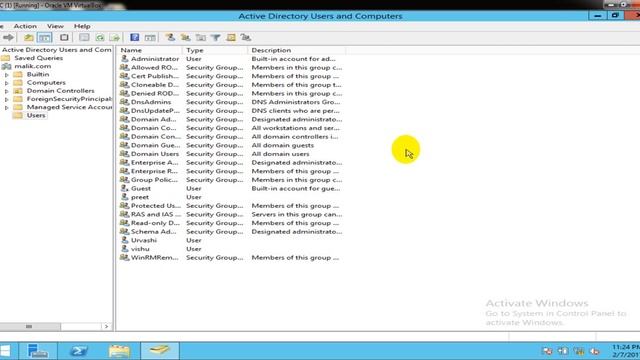Select the Users container in tree
Image resolution: width=640 pixels, height=360 pixels.
click(x=36, y=116)
